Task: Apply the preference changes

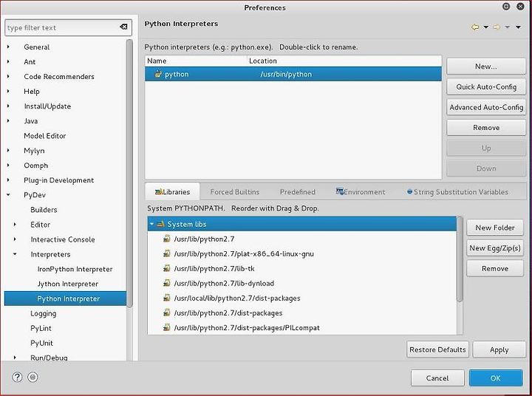Action: coord(499,349)
